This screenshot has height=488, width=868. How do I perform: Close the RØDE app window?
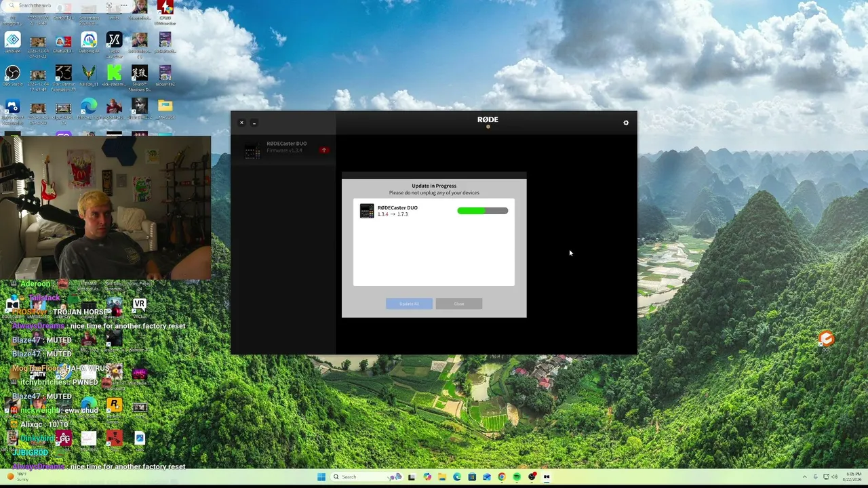(x=241, y=123)
